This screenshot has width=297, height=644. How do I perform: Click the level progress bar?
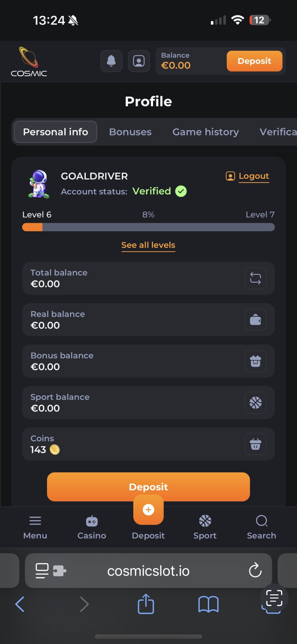(x=148, y=227)
